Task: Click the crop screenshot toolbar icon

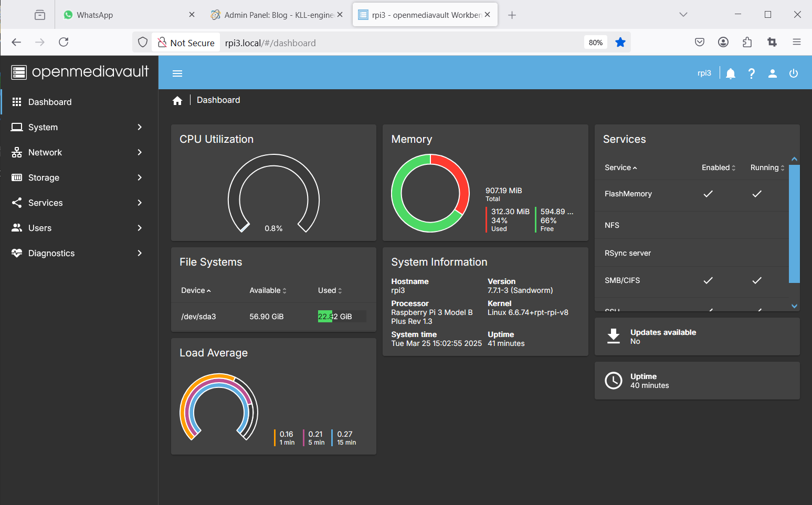Action: pyautogui.click(x=772, y=42)
